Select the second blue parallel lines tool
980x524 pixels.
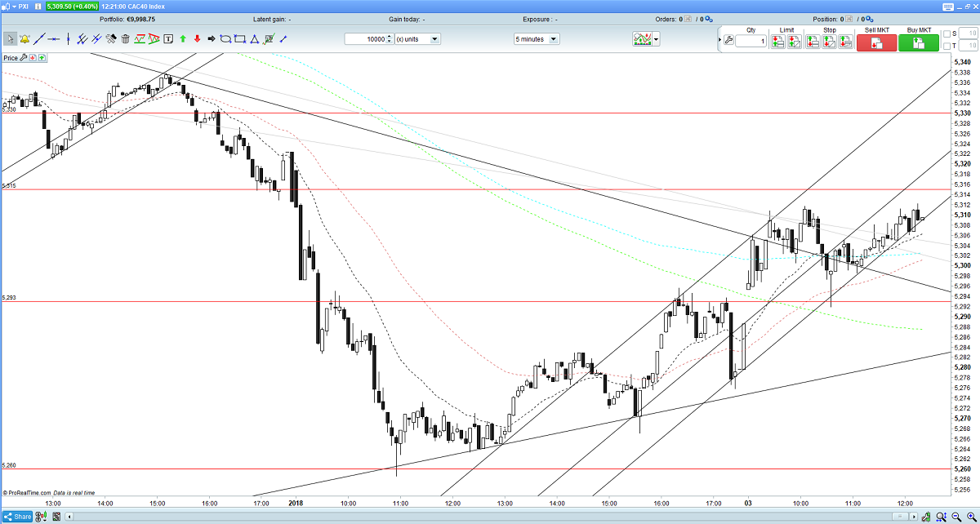[x=96, y=39]
